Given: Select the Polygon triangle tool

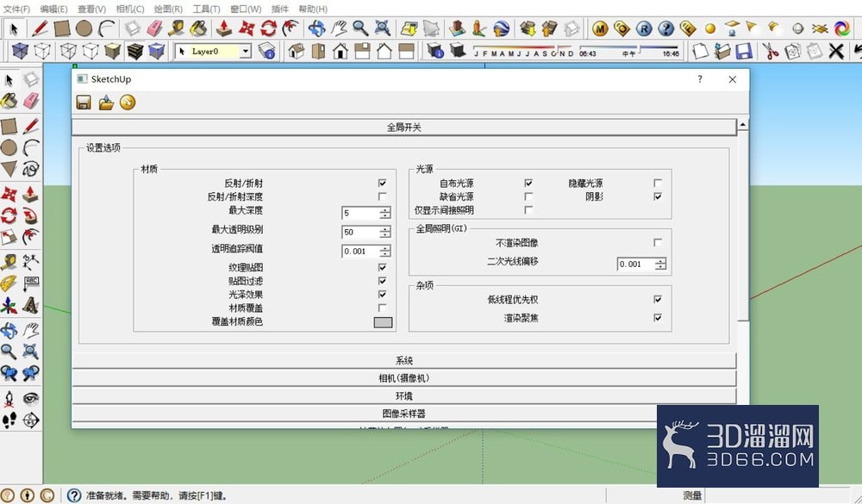Looking at the screenshot, I should point(9,169).
